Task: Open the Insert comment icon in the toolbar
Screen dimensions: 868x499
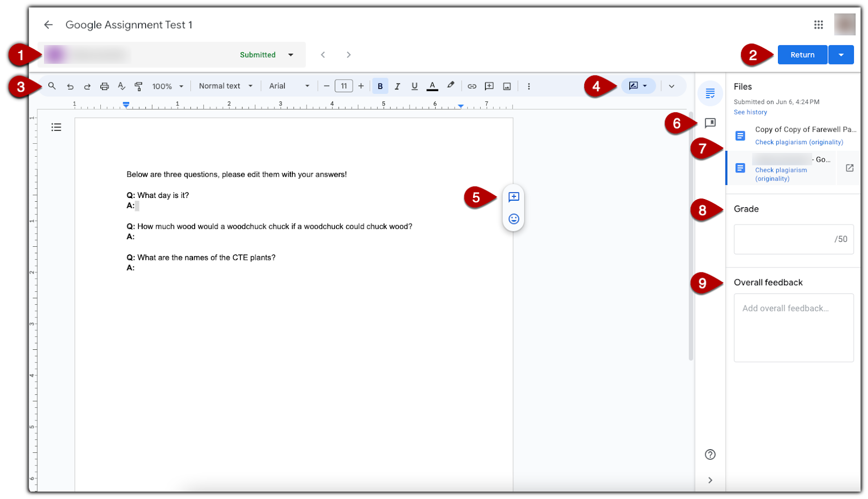Action: tap(489, 86)
